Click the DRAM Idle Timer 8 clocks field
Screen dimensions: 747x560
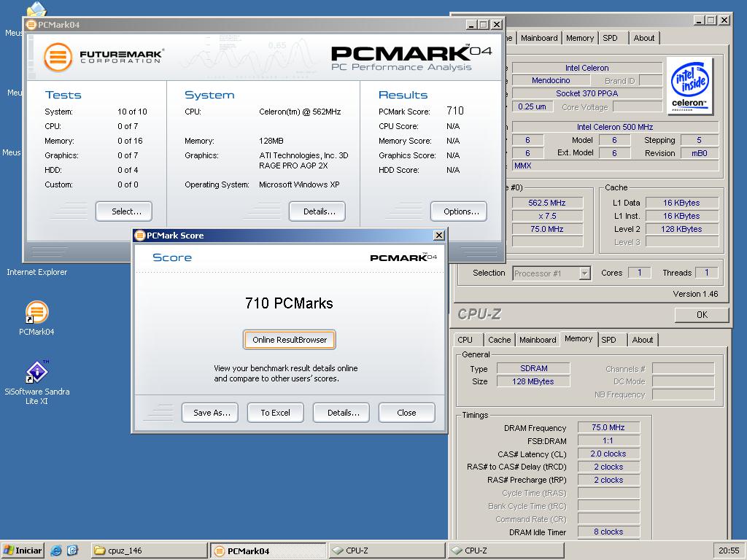pyautogui.click(x=608, y=532)
